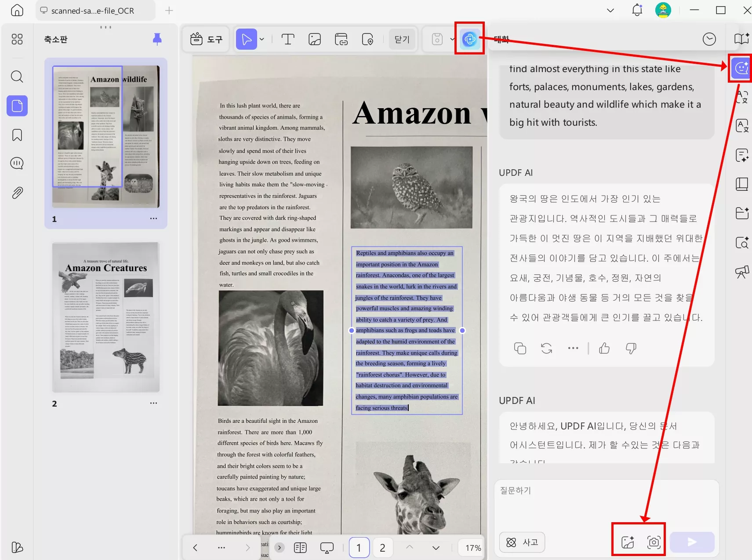
Task: Go to page 2 in bottom bar
Action: [x=382, y=548]
